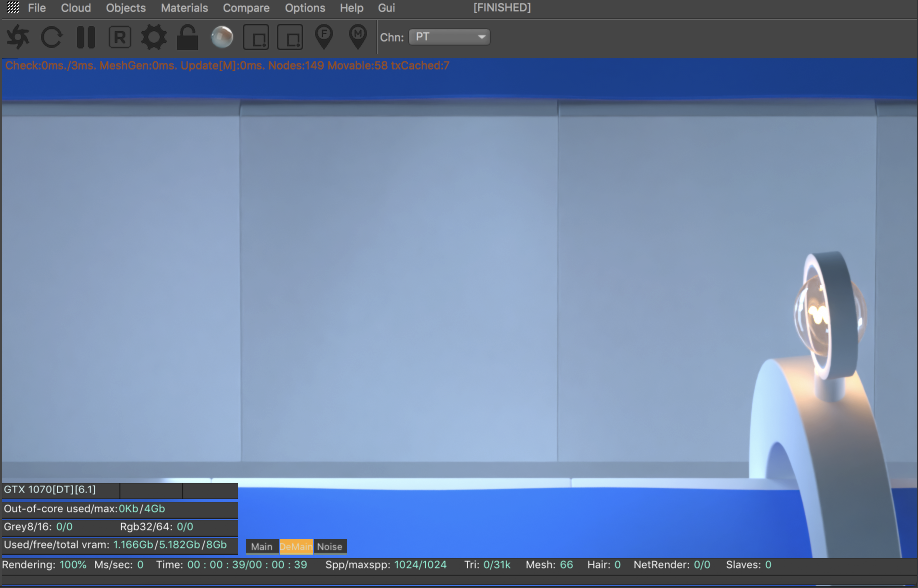Viewport: 918px width, 588px height.
Task: Switch to the DeMain denoised tab
Action: (296, 546)
